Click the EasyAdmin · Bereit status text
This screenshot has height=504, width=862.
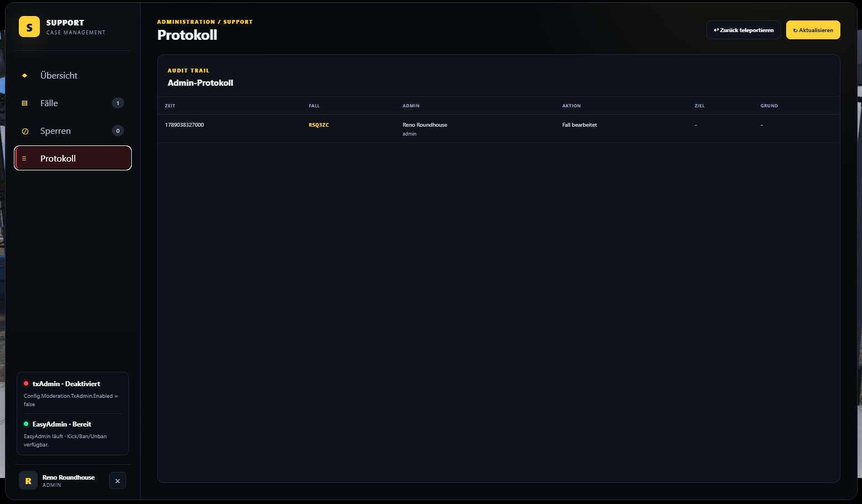pos(62,424)
